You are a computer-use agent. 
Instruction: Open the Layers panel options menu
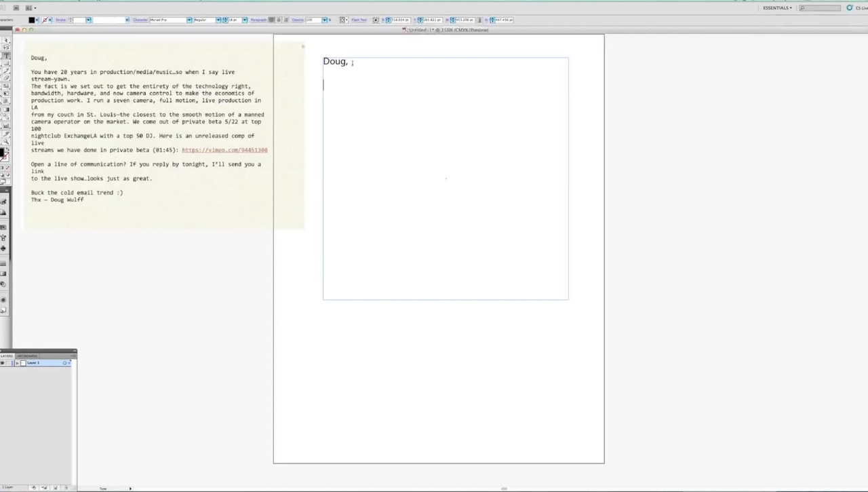74,356
